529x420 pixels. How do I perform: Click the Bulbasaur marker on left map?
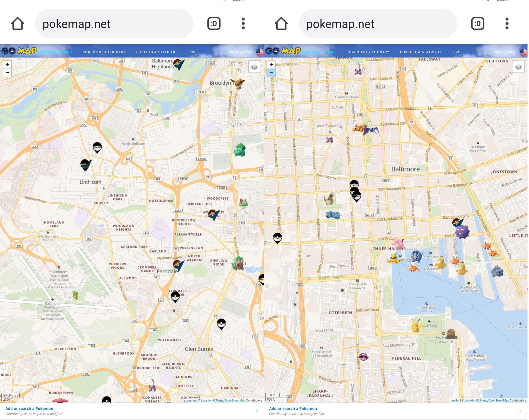240,150
